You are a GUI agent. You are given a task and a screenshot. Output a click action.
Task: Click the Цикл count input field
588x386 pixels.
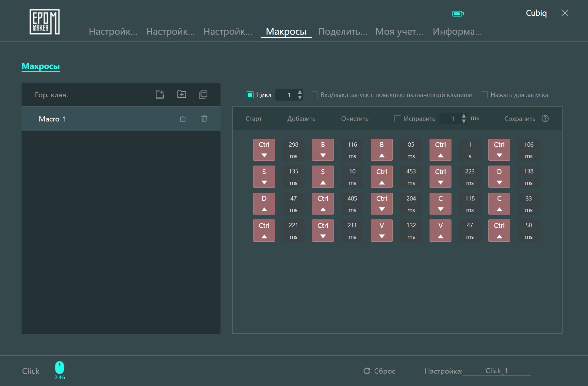pyautogui.click(x=289, y=95)
